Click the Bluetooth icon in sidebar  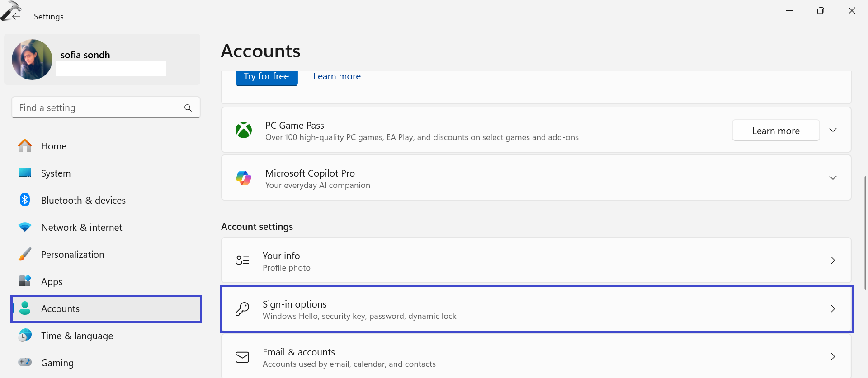pyautogui.click(x=25, y=200)
